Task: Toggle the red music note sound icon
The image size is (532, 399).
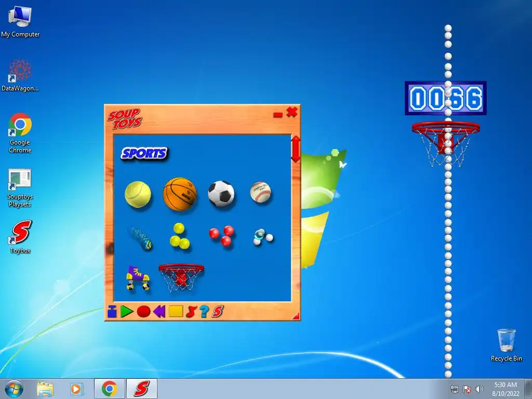Action: [191, 312]
